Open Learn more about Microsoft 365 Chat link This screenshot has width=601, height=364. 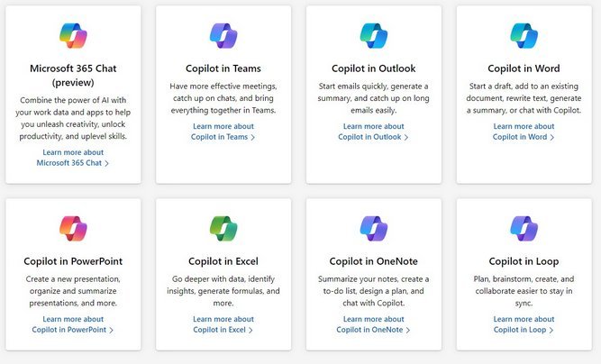pyautogui.click(x=73, y=158)
